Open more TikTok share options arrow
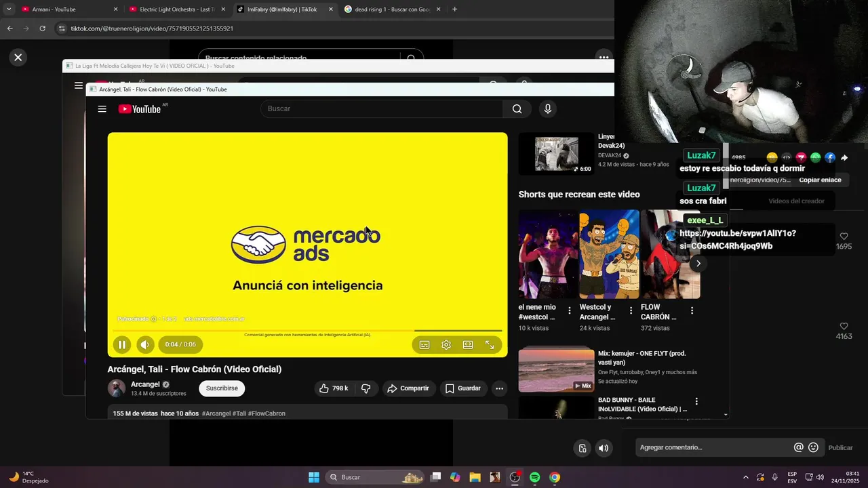Screen dimensions: 868x488 pyautogui.click(x=844, y=158)
